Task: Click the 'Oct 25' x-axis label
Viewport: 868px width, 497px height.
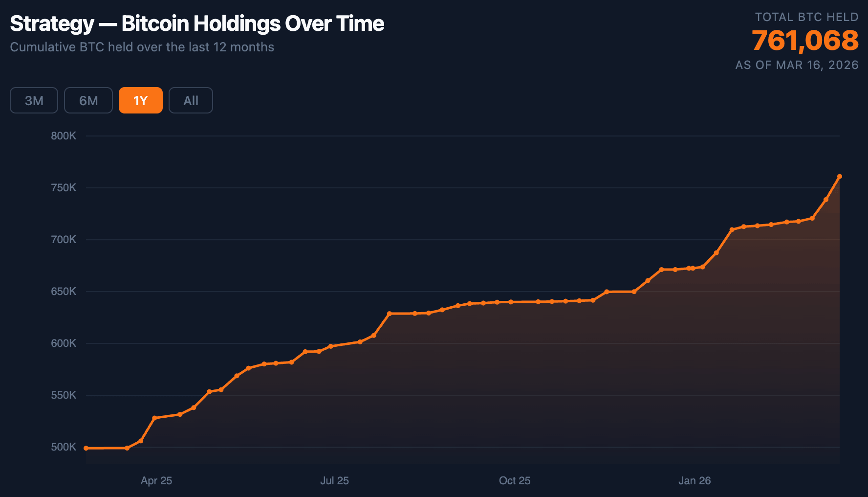Action: pos(514,480)
